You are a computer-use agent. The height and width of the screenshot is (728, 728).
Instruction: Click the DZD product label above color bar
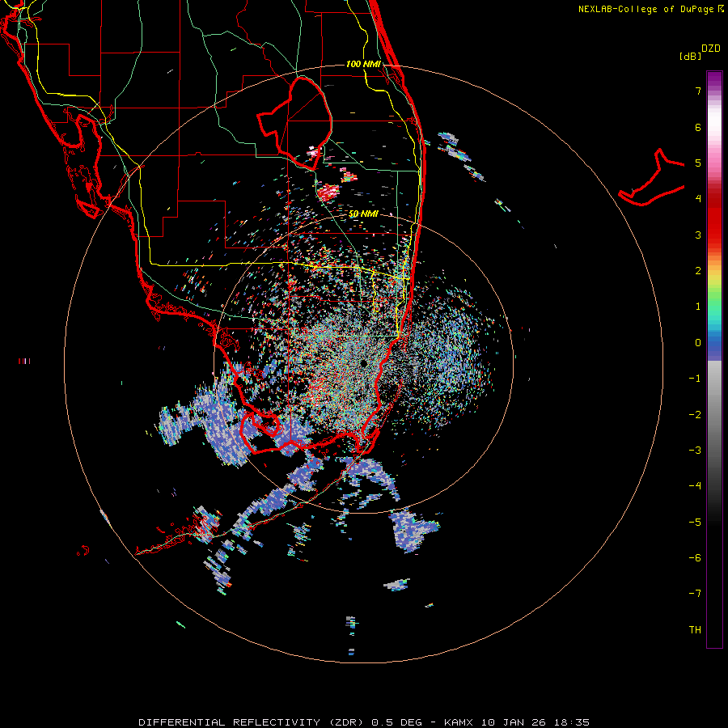pyautogui.click(x=711, y=49)
